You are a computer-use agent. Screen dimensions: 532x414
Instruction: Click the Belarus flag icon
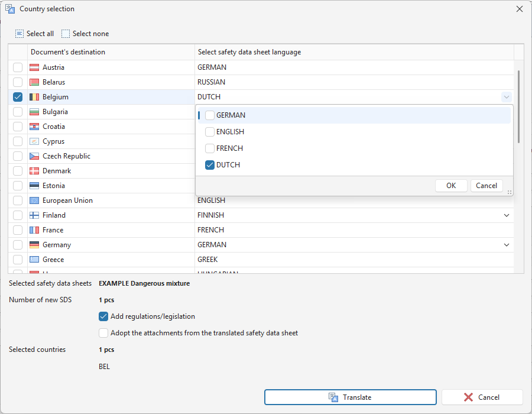pyautogui.click(x=34, y=82)
